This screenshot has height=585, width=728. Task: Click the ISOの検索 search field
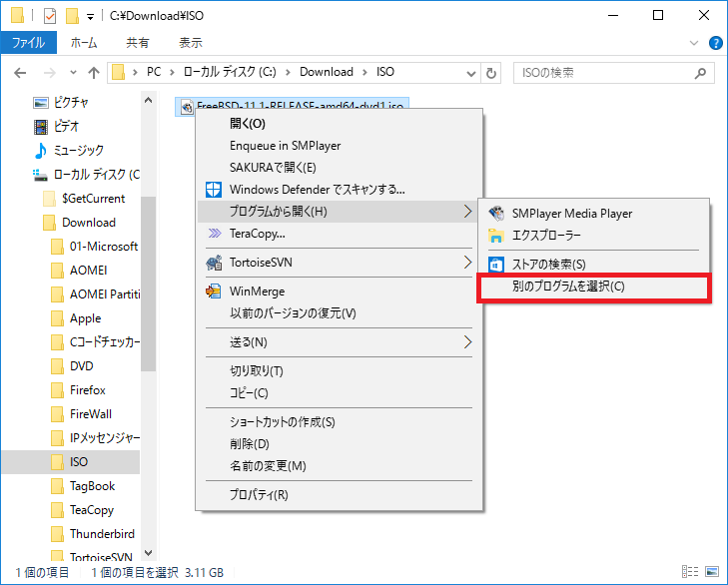[x=614, y=73]
